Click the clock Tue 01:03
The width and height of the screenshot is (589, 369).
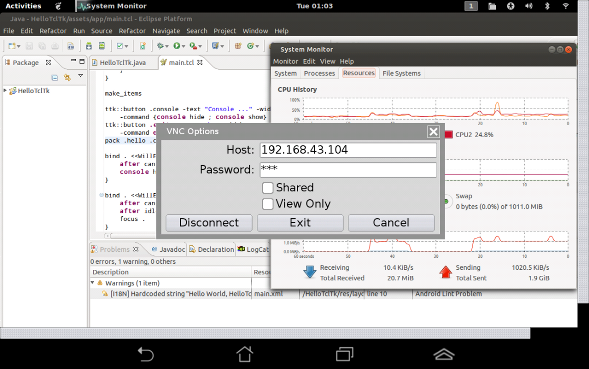pyautogui.click(x=315, y=6)
